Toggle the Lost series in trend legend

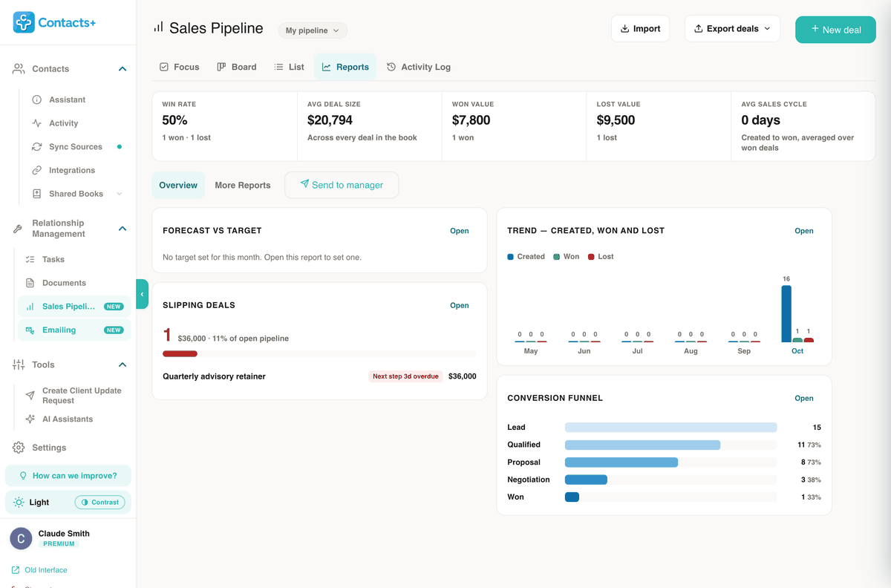click(601, 257)
